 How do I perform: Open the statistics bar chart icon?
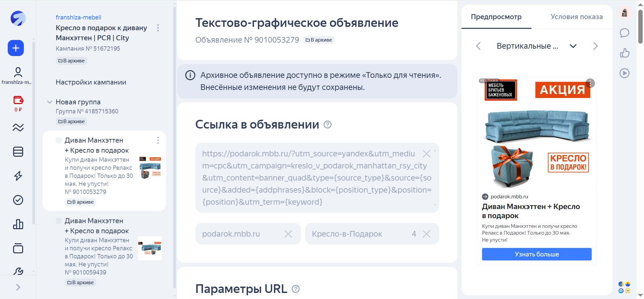(18, 224)
